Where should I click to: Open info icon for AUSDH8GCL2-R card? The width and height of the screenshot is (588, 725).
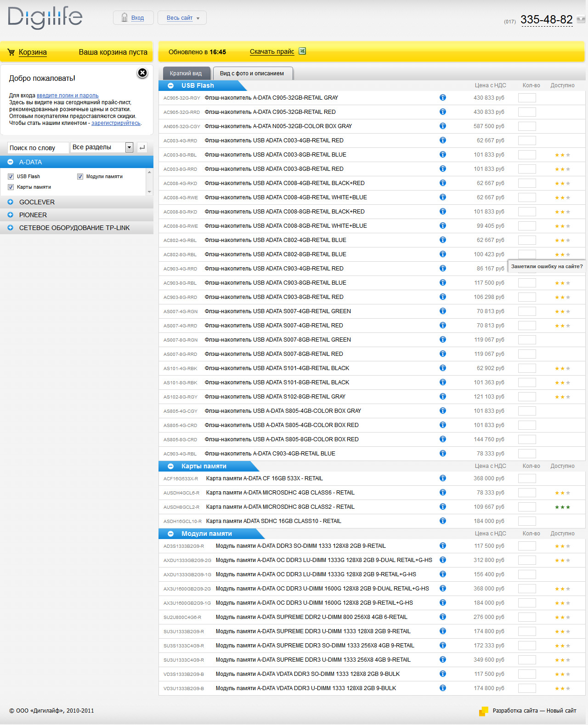[x=443, y=506]
